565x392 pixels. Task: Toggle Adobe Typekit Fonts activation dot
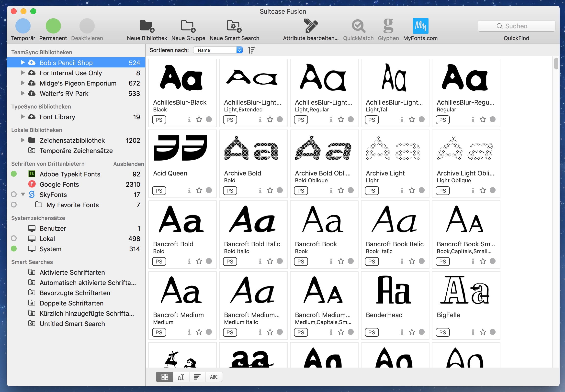point(14,174)
